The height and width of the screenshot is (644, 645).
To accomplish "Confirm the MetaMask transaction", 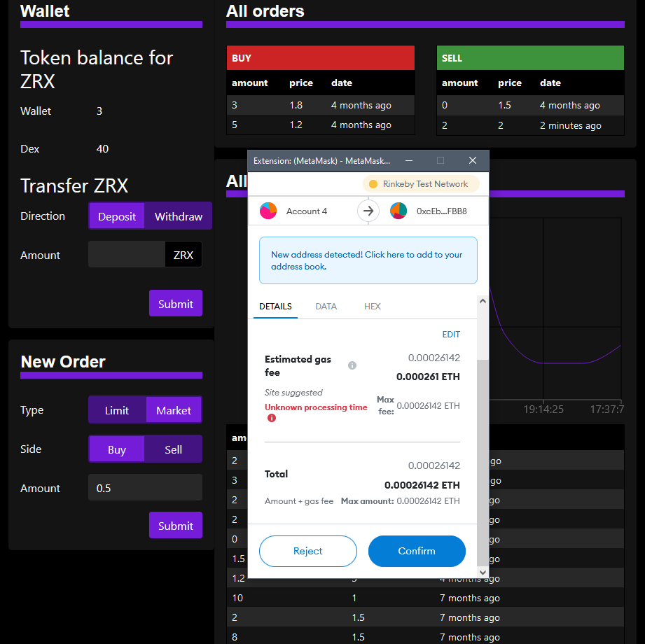I will click(x=417, y=551).
